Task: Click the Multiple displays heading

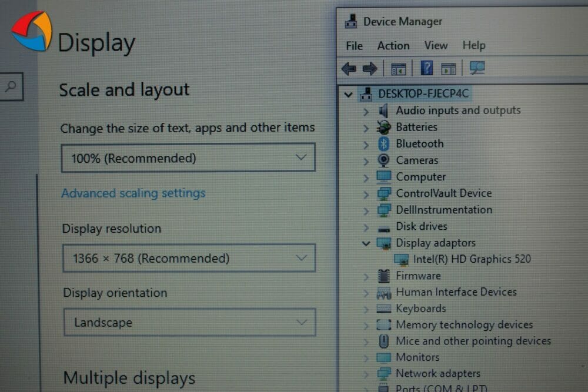Action: coord(129,378)
